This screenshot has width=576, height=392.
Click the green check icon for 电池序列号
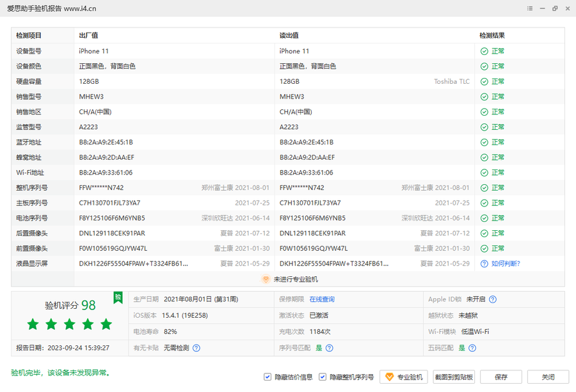(484, 218)
